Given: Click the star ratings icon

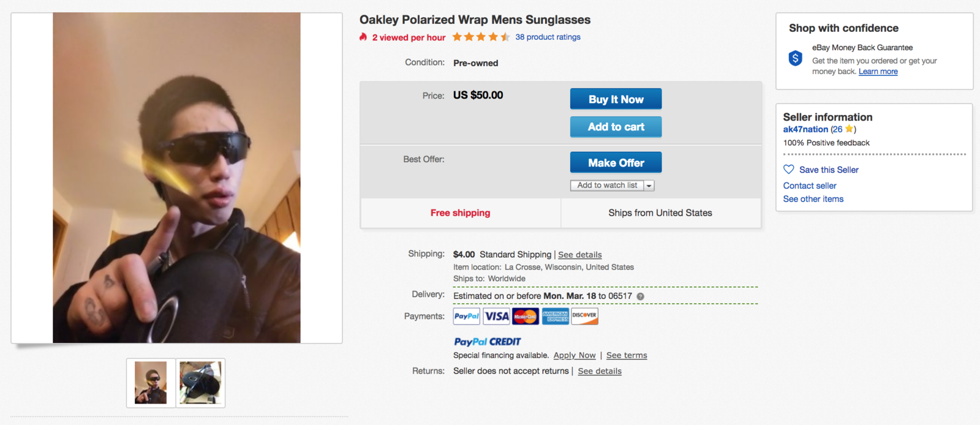Looking at the screenshot, I should tap(481, 37).
